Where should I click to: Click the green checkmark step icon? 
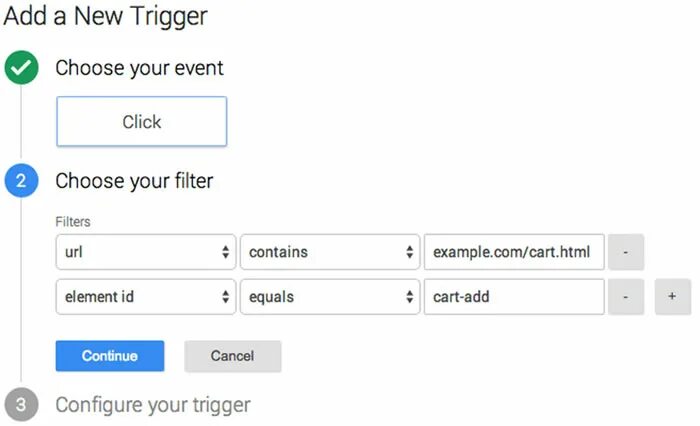pyautogui.click(x=21, y=67)
